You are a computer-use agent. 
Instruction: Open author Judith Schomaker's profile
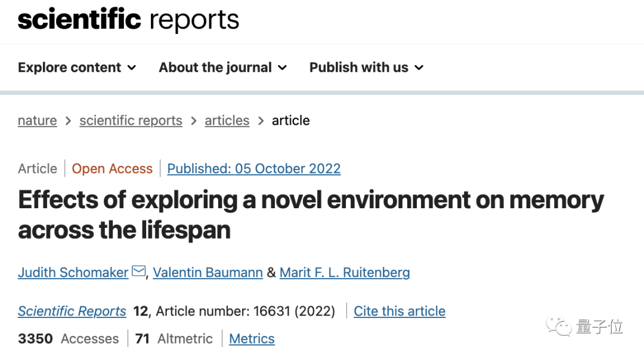coord(73,273)
